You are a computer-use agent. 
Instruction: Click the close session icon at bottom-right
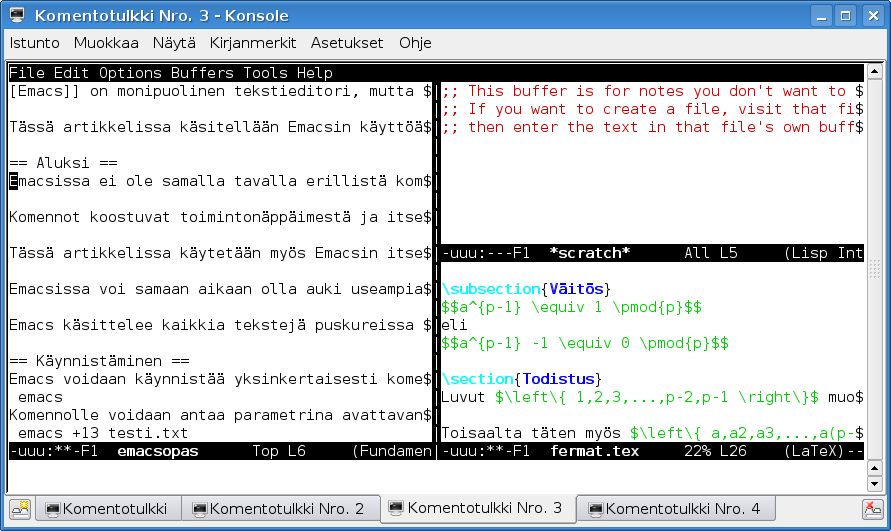pyautogui.click(x=872, y=509)
